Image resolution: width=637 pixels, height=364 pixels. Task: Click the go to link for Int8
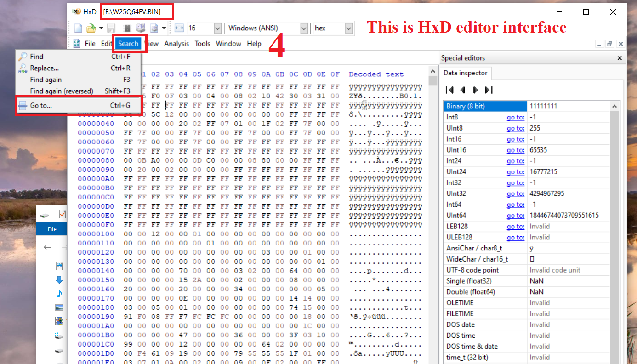(515, 117)
